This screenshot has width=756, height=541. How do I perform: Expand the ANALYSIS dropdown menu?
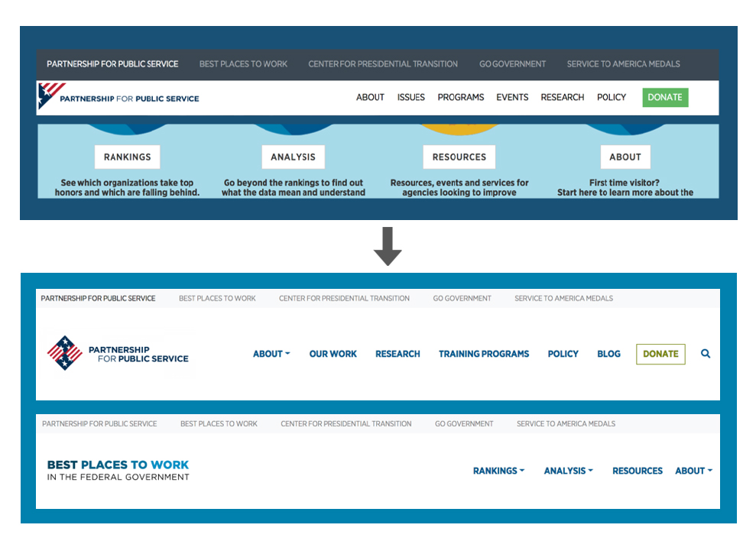[569, 471]
